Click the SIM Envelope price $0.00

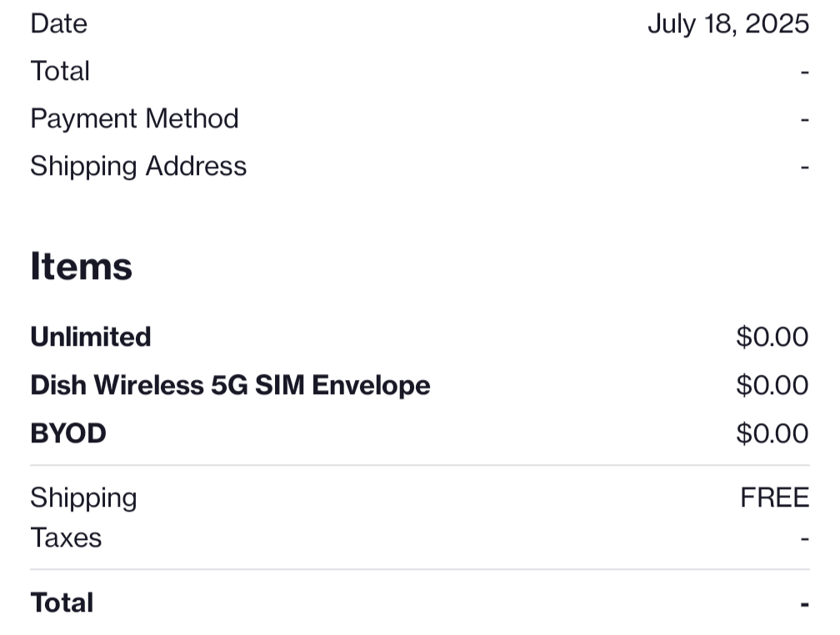point(772,385)
